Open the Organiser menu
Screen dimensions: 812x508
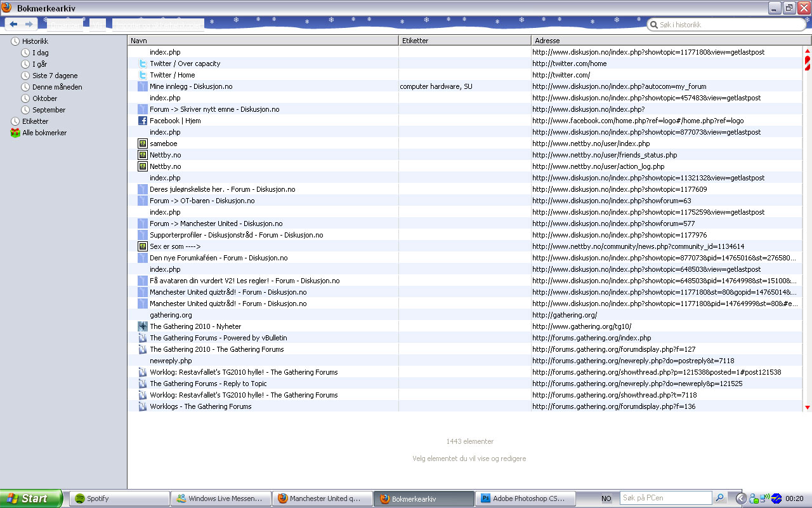click(x=64, y=25)
